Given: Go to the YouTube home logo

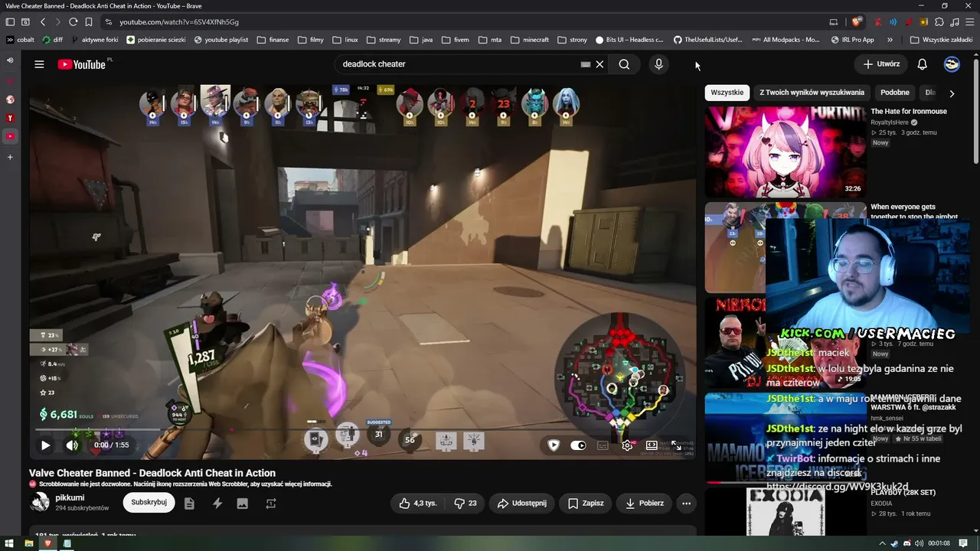Looking at the screenshot, I should click(82, 64).
